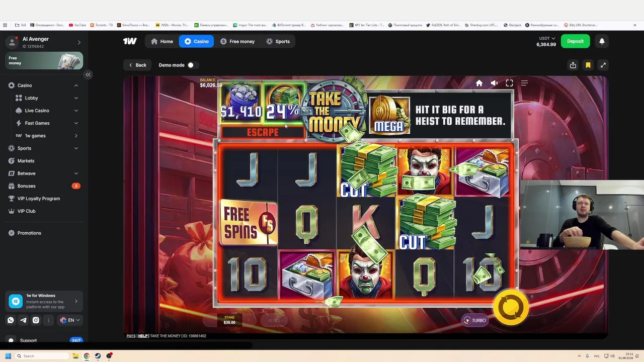Open Bonuses in the sidebar
644x362 pixels.
click(x=27, y=186)
